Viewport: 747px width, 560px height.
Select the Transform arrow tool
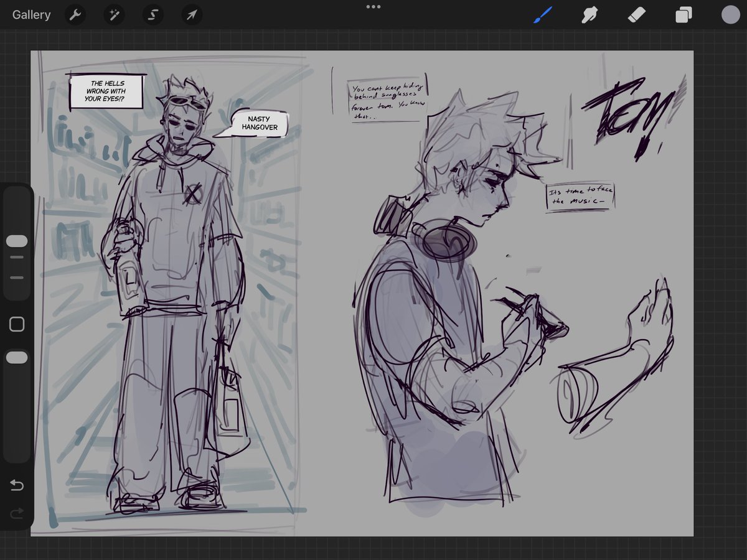pyautogui.click(x=192, y=15)
